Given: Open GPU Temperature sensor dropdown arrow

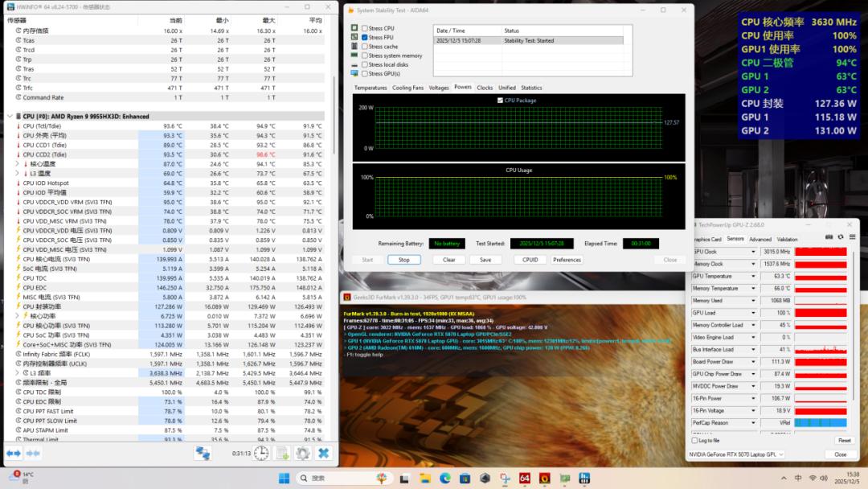Looking at the screenshot, I should click(752, 276).
